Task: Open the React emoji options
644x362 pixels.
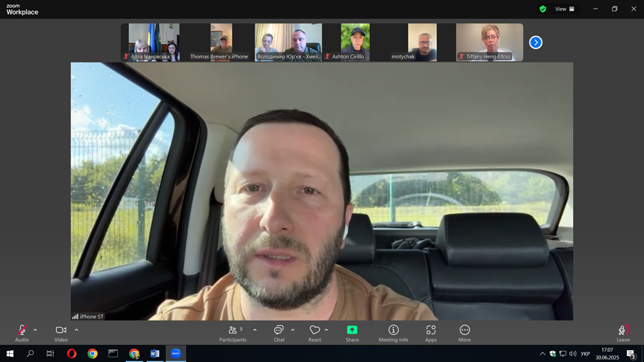Action: (314, 332)
